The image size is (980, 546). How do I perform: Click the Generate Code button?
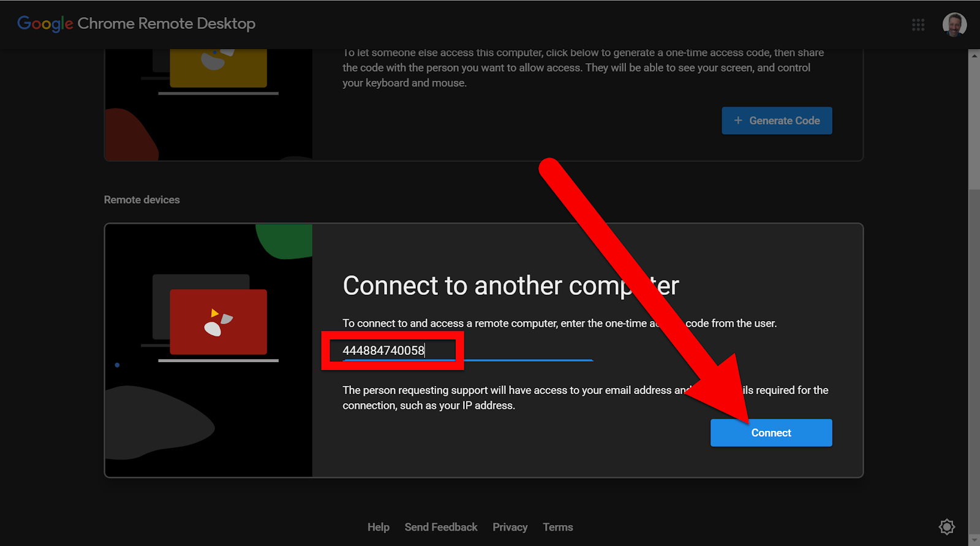click(x=777, y=121)
